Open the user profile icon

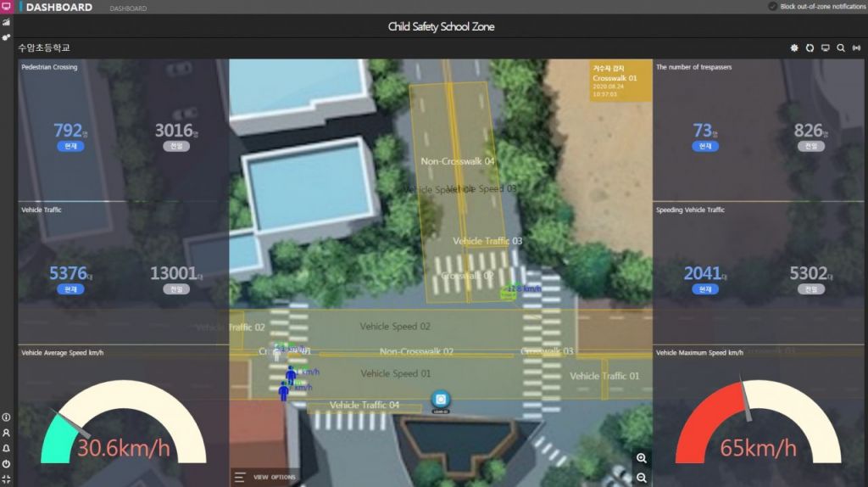pos(6,433)
